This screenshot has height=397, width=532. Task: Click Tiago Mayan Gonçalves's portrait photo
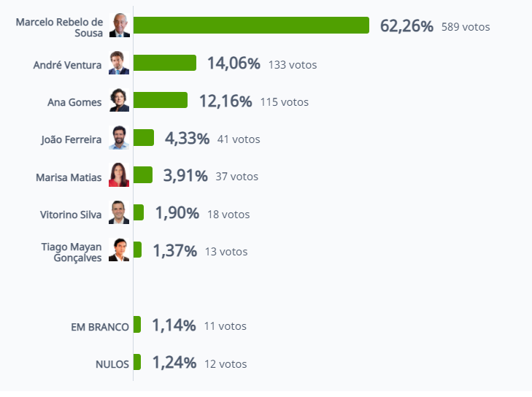(x=119, y=250)
